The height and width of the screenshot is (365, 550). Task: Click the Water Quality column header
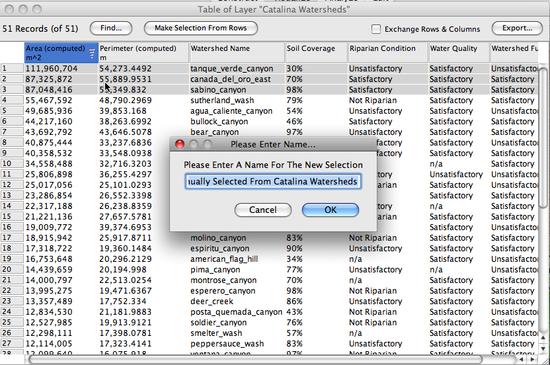click(459, 53)
